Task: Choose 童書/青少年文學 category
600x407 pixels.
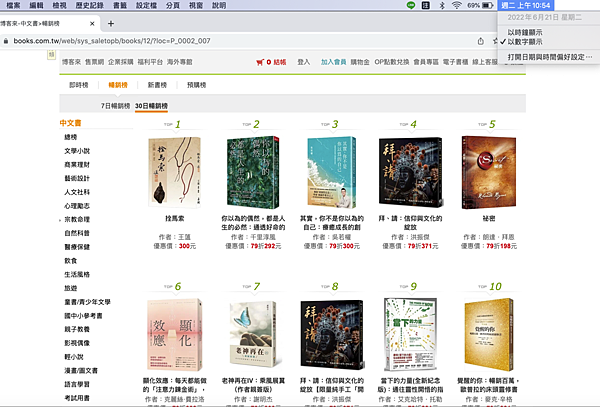Action: click(87, 302)
